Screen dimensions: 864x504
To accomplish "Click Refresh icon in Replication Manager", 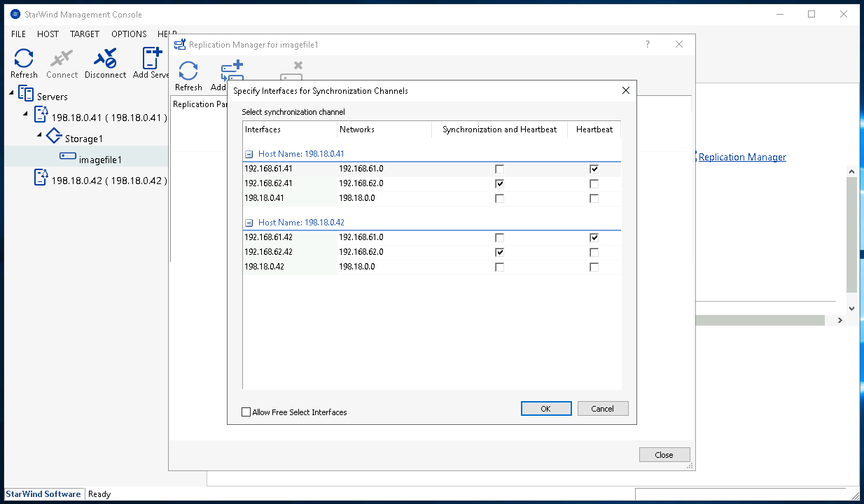I will tap(188, 71).
